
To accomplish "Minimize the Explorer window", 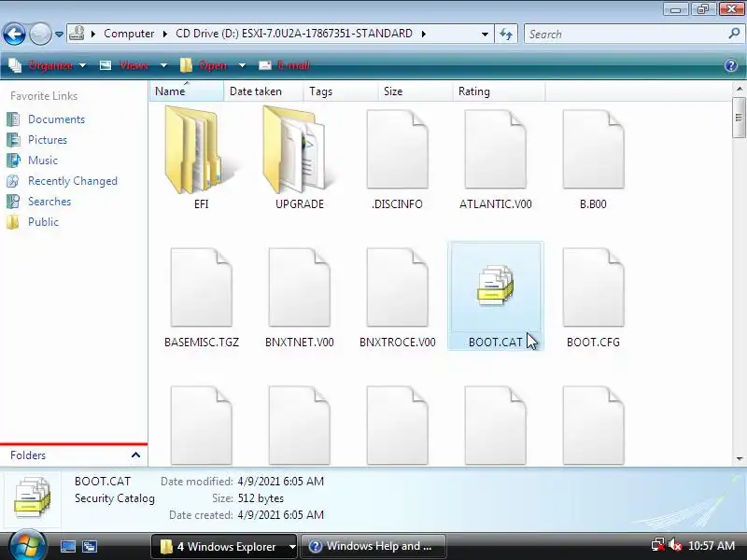I will click(x=675, y=9).
